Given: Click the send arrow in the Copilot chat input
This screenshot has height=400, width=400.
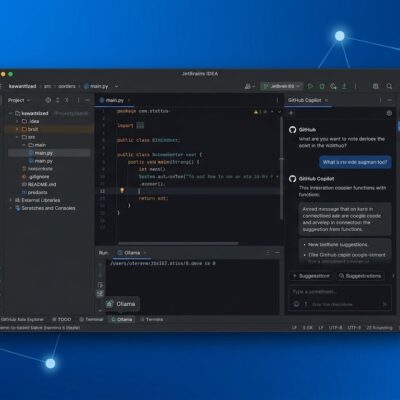Looking at the screenshot, I should point(385,304).
